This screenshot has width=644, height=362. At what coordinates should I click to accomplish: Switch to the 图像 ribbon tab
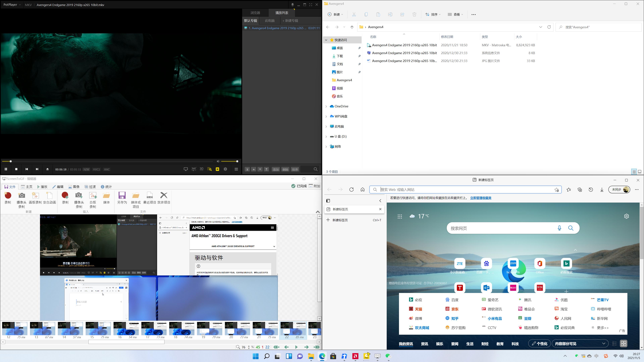point(74,187)
